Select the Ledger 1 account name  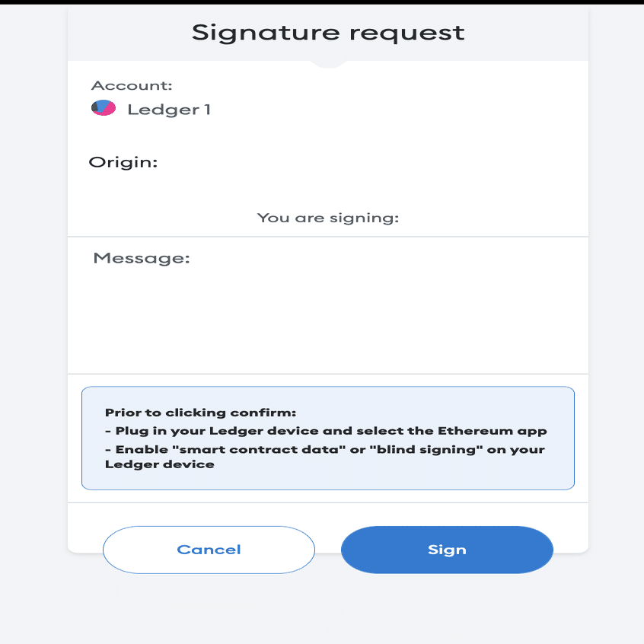point(169,110)
